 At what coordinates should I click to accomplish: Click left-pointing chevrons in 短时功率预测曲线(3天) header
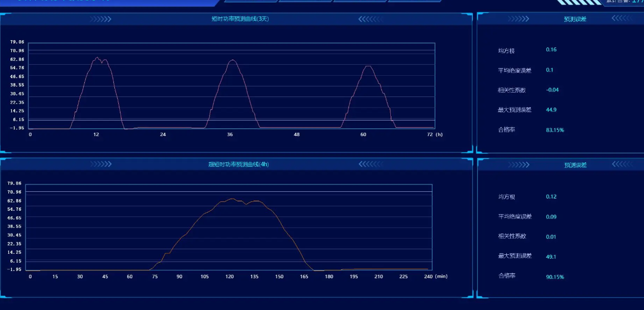(x=369, y=19)
